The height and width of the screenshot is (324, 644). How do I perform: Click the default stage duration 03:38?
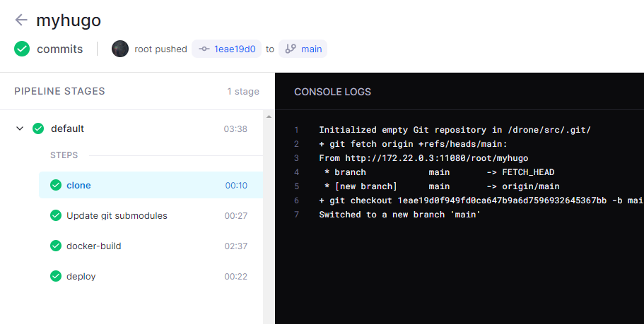coord(235,129)
